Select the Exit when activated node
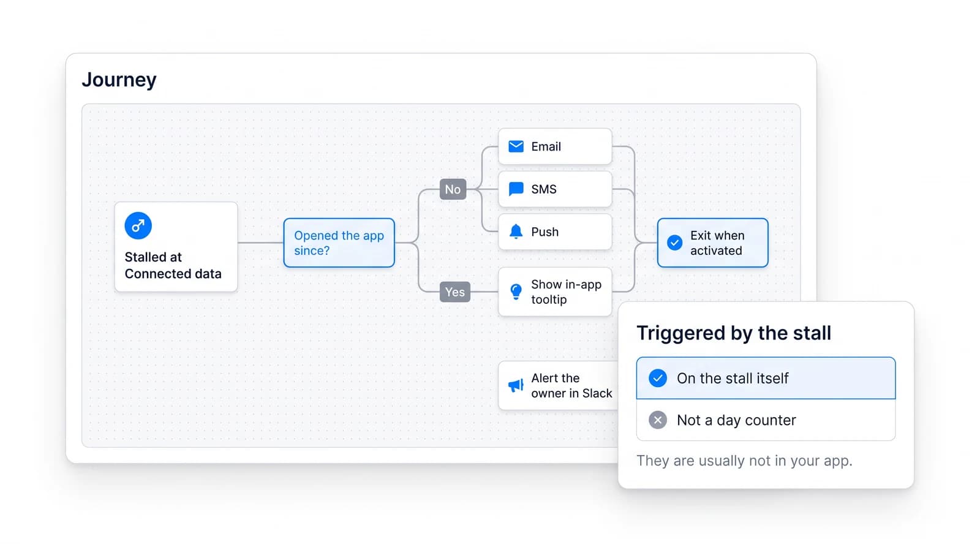This screenshot has width=980, height=547. (712, 243)
